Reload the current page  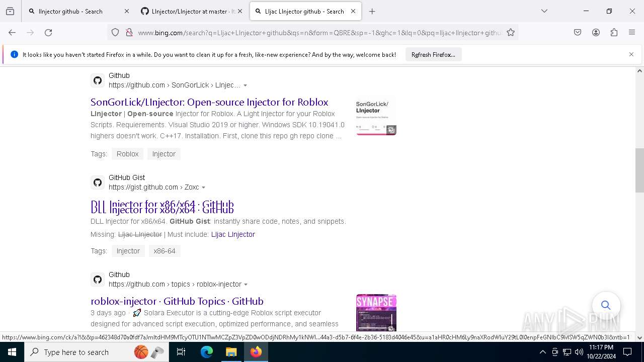click(x=48, y=32)
